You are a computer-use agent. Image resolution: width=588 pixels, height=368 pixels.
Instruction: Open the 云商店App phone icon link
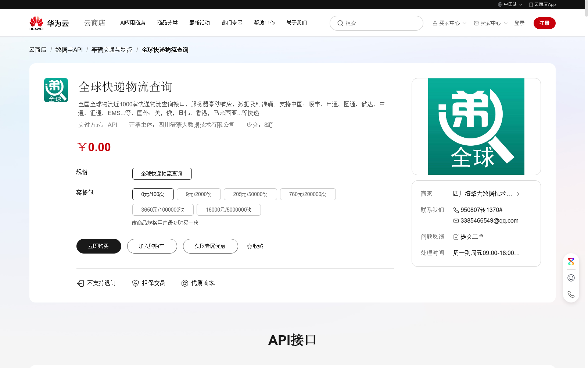[531, 4]
